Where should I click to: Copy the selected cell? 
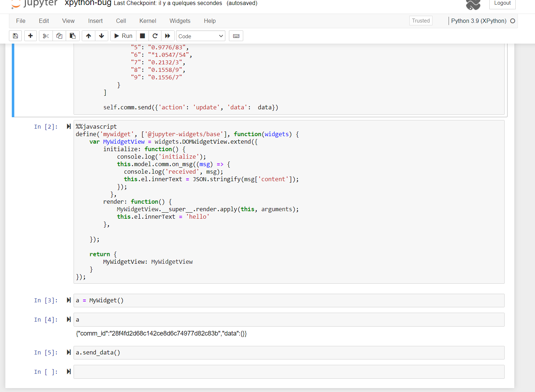tap(59, 36)
